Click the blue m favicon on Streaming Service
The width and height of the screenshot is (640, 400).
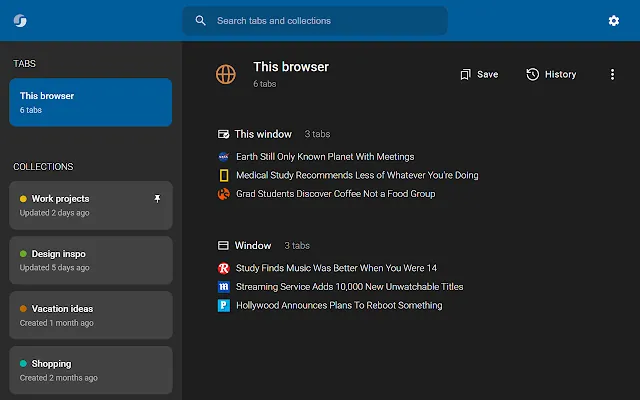(224, 287)
